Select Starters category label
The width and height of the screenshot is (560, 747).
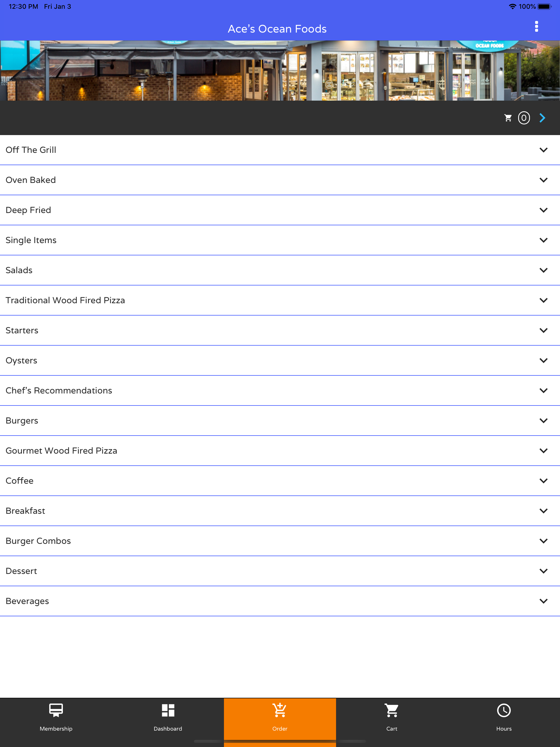point(22,330)
